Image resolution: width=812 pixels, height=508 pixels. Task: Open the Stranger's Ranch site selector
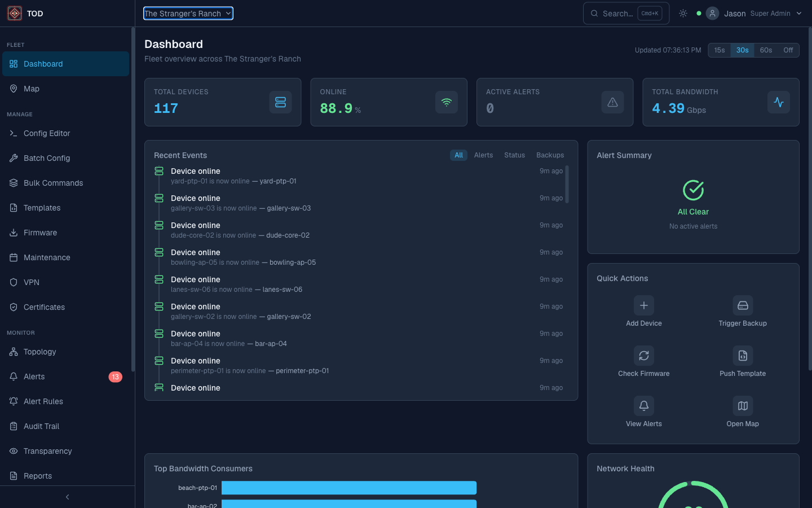188,13
